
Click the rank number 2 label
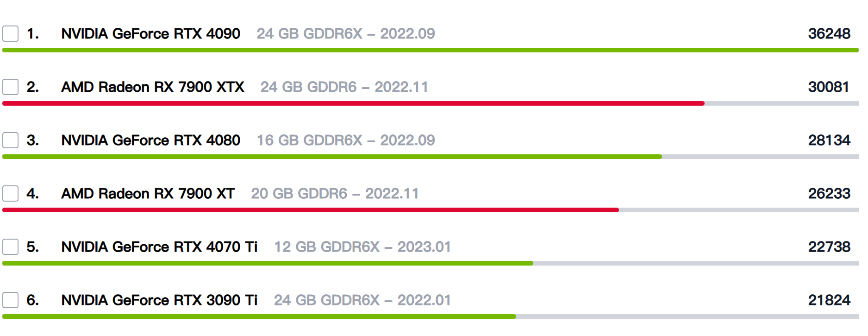tap(32, 87)
